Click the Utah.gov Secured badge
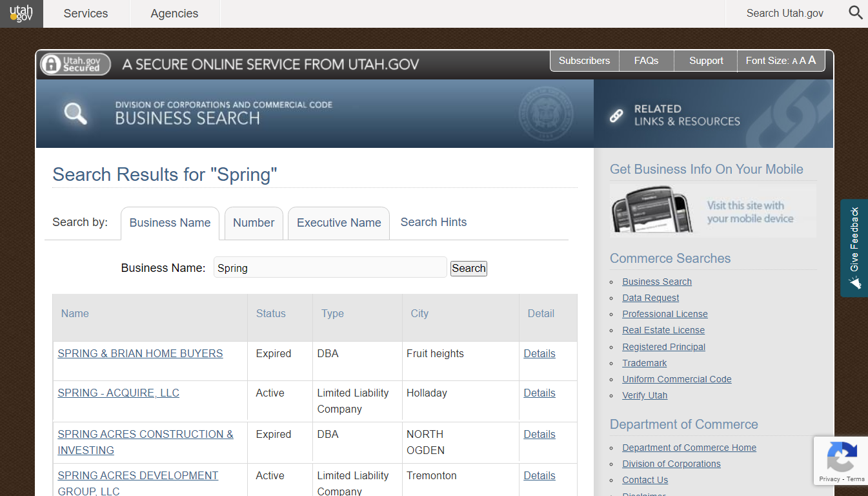 pos(75,64)
